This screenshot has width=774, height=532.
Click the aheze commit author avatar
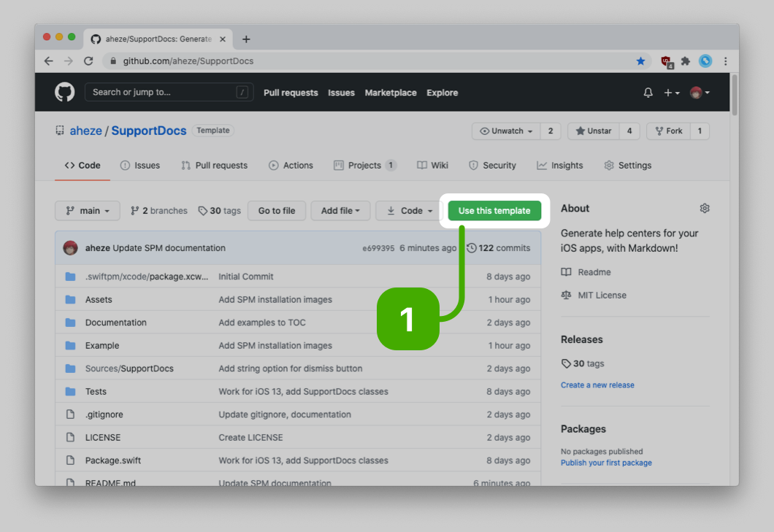[71, 247]
